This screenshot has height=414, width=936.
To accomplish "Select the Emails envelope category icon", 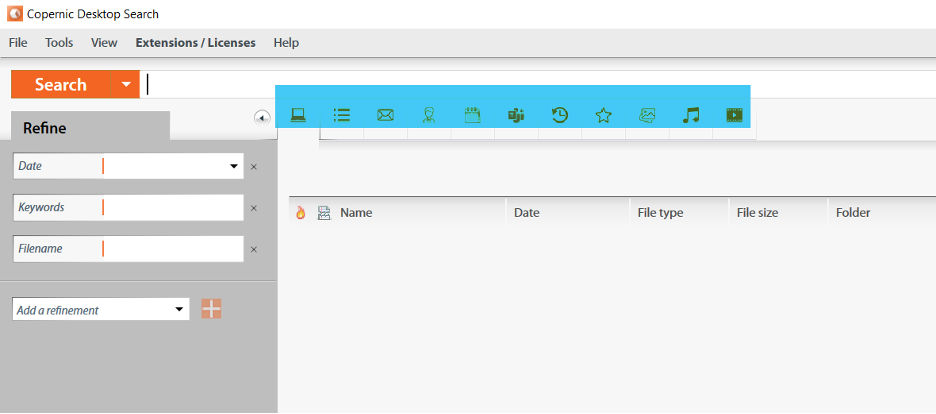I will (x=385, y=115).
